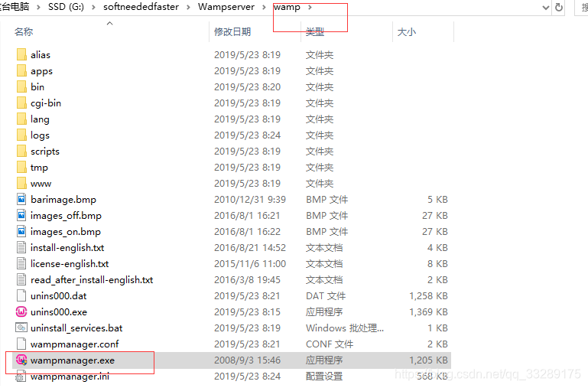Select the lang folder icon
The image size is (588, 388).
point(21,119)
